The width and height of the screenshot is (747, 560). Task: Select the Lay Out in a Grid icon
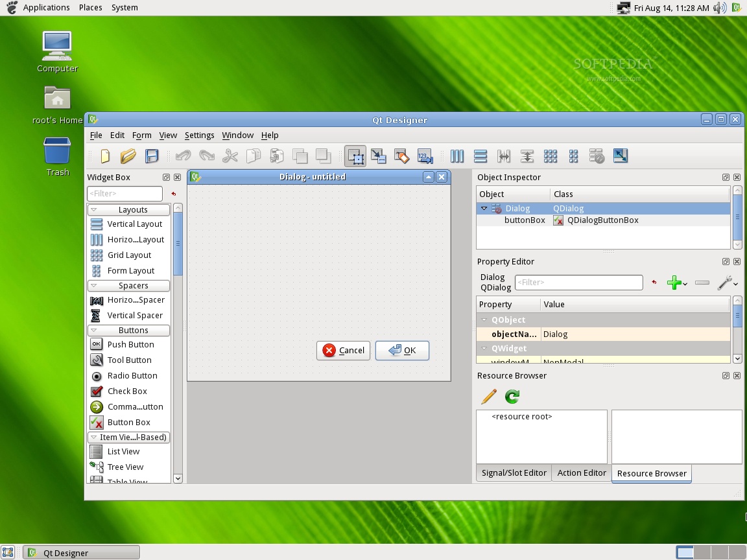551,156
